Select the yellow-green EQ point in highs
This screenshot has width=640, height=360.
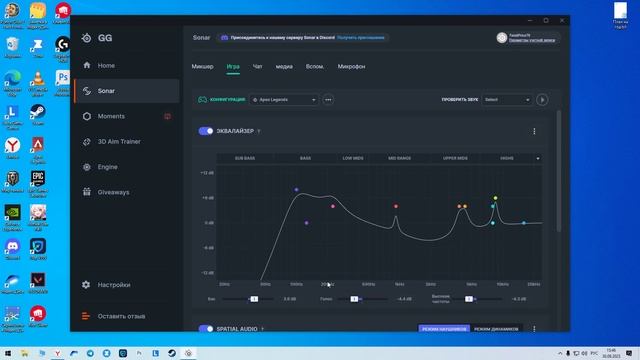coord(496,198)
